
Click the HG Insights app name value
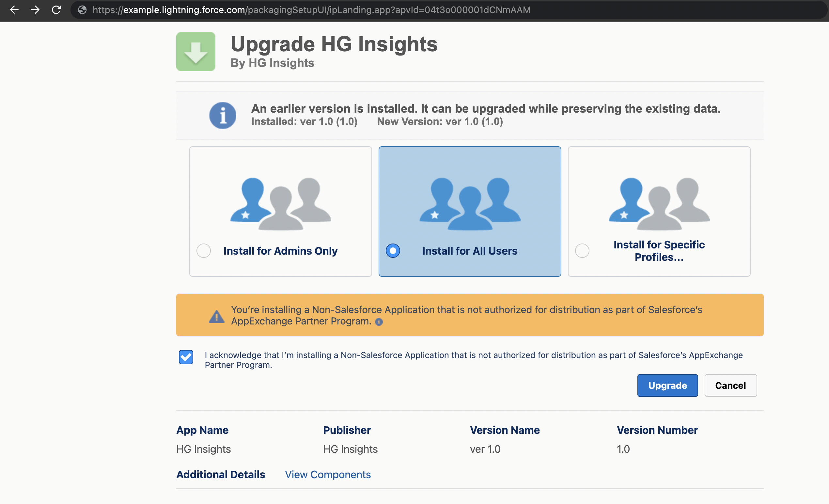tap(204, 449)
